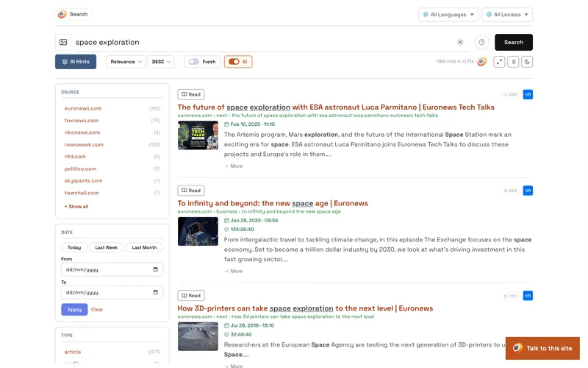Click the To date input field
588x368 pixels.
[x=112, y=292]
